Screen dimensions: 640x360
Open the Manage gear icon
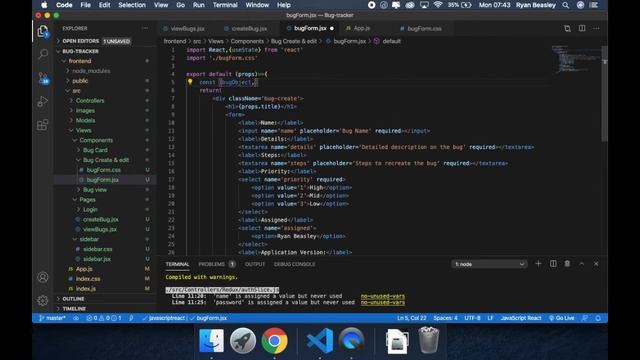[x=42, y=300]
